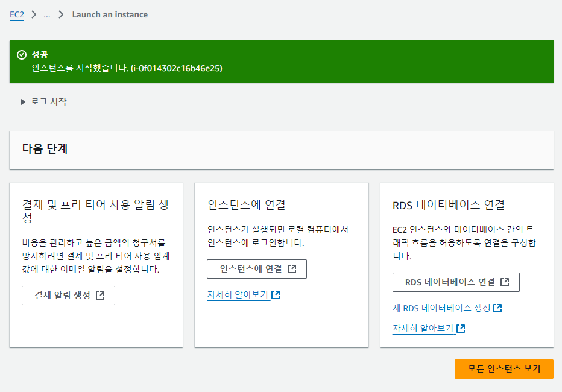Image resolution: width=562 pixels, height=392 pixels.
Task: Click external icon beside 인스턴스 자세히 알아보기
Action: [x=276, y=294]
